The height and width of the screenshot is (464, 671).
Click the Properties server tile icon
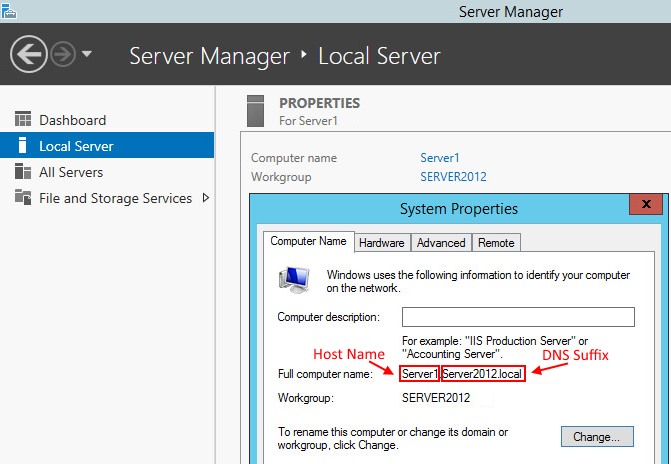[255, 111]
